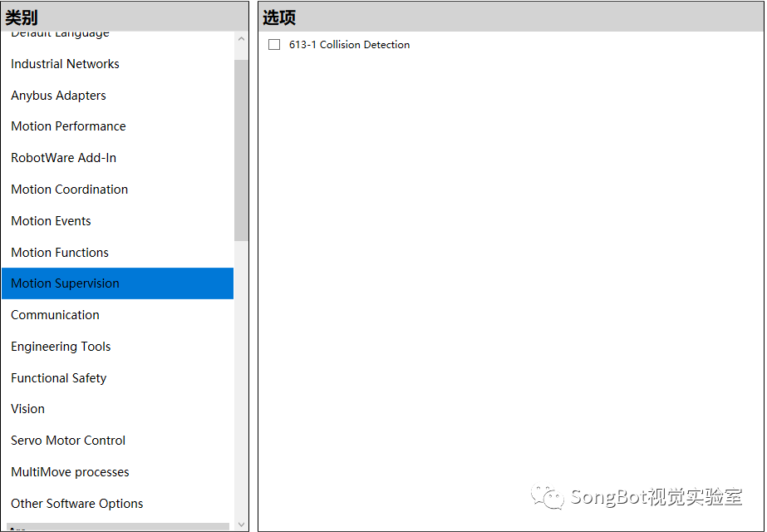Click the category list scrollbar thumb
This screenshot has width=767, height=532.
click(x=241, y=150)
